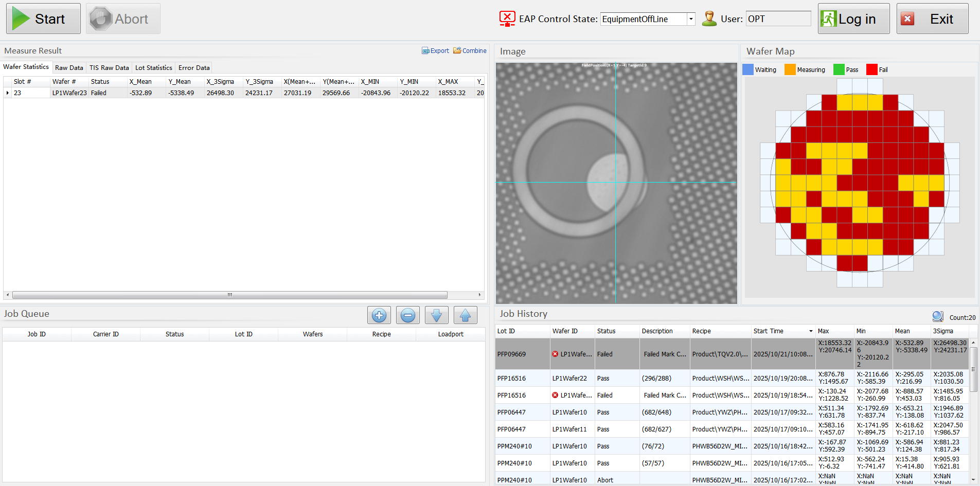Switch to the Raw Data tab
980x486 pixels.
click(69, 68)
